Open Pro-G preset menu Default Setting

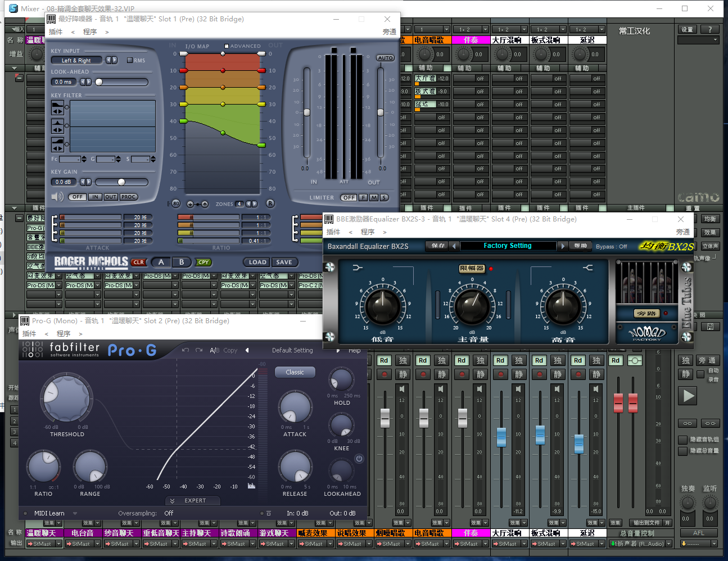(x=292, y=350)
